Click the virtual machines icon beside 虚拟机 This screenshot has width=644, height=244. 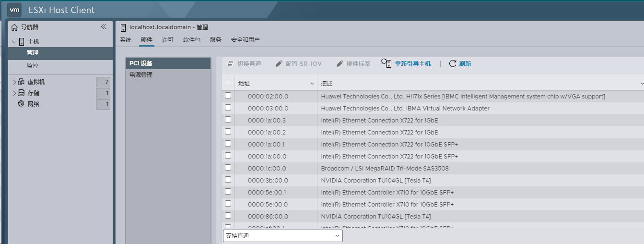[21, 82]
